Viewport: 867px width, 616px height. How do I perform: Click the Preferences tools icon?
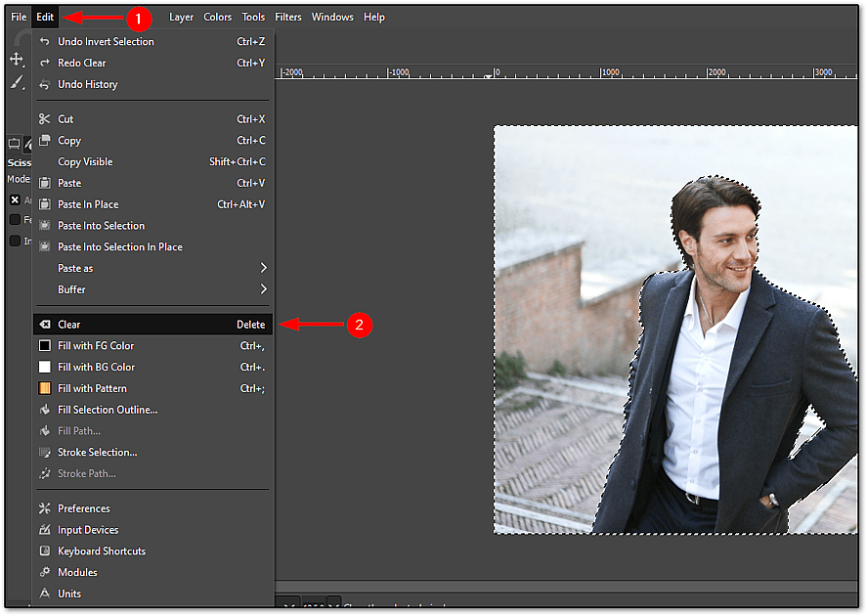pos(45,508)
